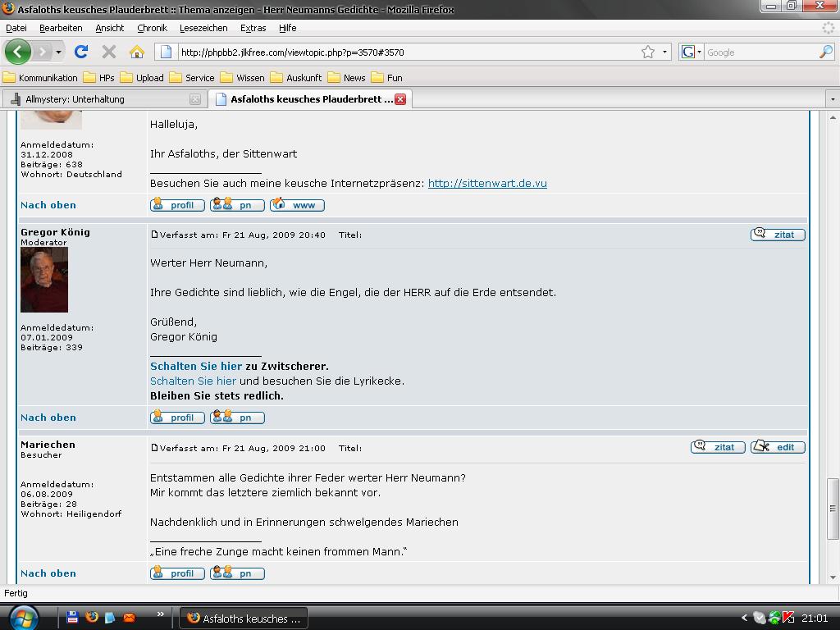Click profil button under Gregor König's post
Image resolution: width=840 pixels, height=630 pixels.
(177, 418)
